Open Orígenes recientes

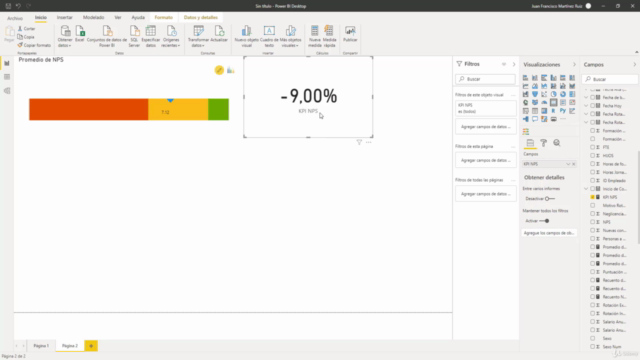point(171,36)
